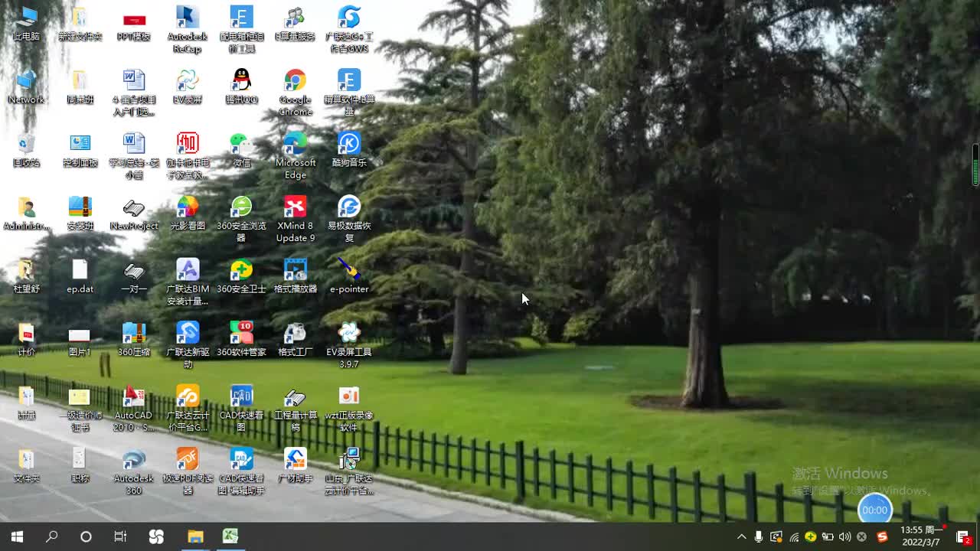Open taskbar search magnifier
980x551 pixels.
[51, 536]
